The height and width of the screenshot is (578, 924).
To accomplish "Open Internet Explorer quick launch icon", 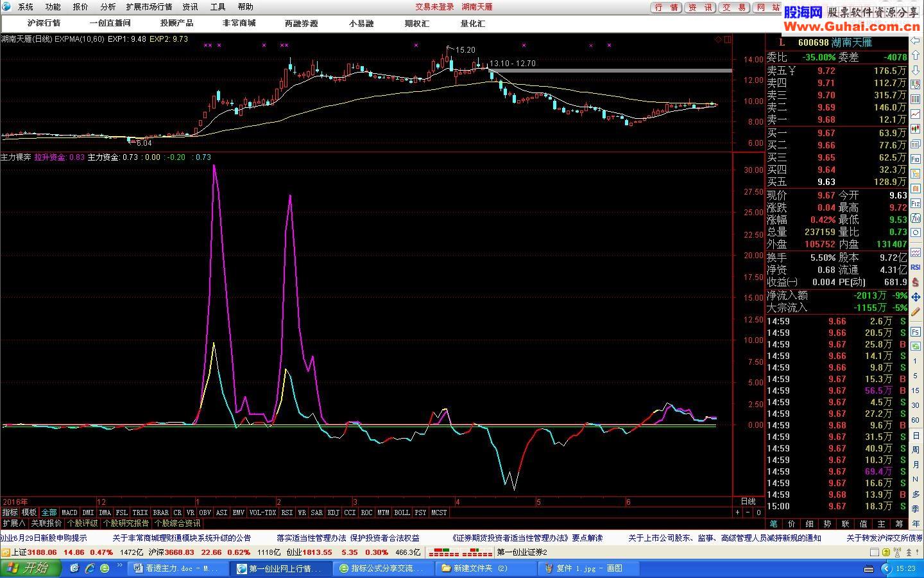I will [x=90, y=568].
